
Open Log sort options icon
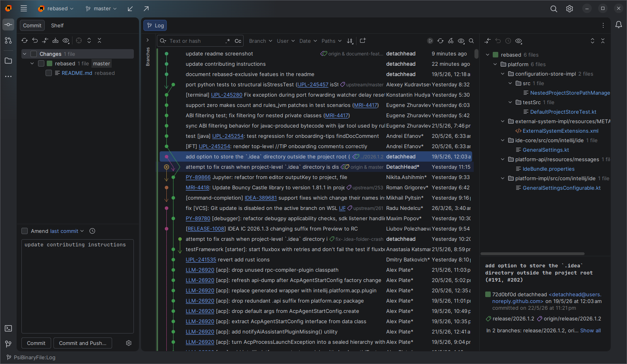pyautogui.click(x=350, y=41)
